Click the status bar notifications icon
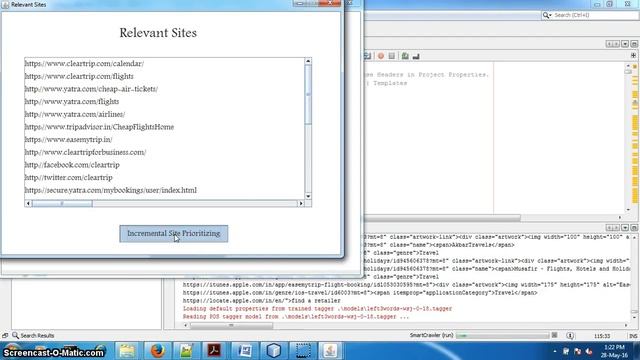 pos(570,336)
